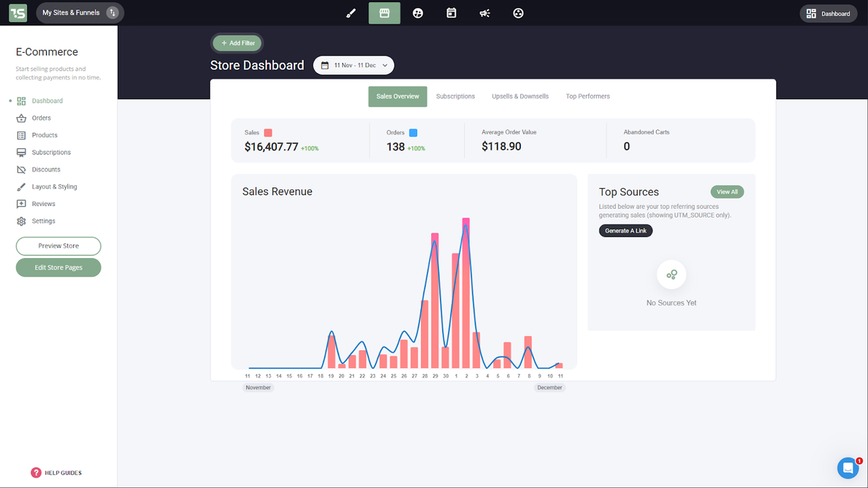The height and width of the screenshot is (488, 868).
Task: Click the Help Guides question mark icon
Action: [35, 472]
